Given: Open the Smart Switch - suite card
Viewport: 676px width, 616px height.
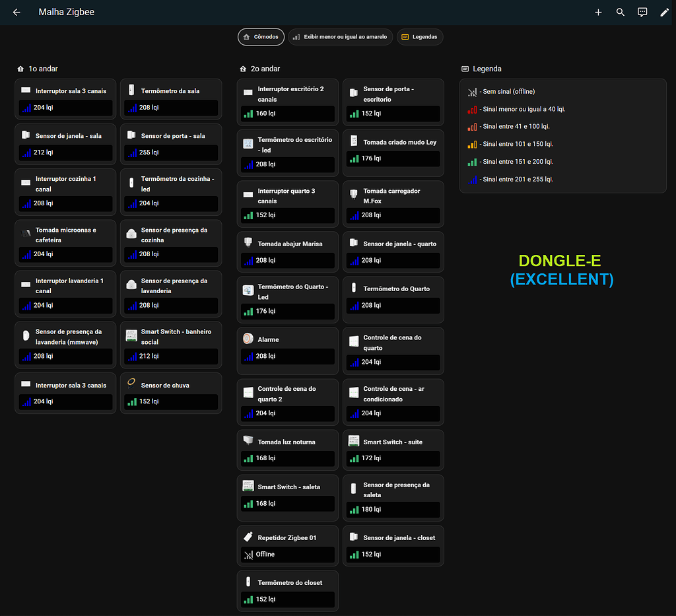Looking at the screenshot, I should tap(393, 442).
